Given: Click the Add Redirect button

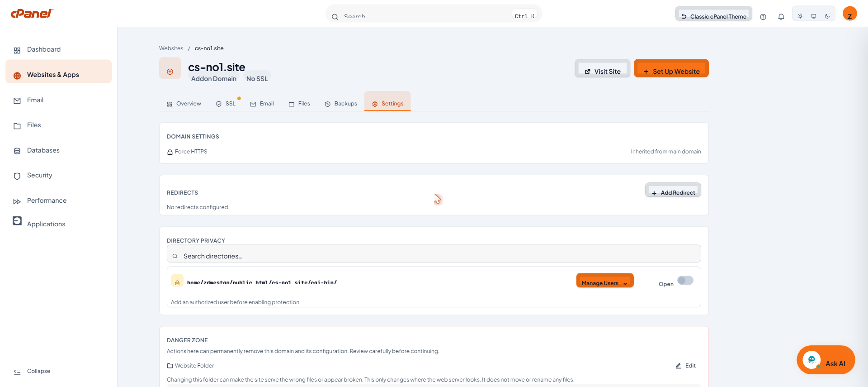Looking at the screenshot, I should [x=673, y=190].
